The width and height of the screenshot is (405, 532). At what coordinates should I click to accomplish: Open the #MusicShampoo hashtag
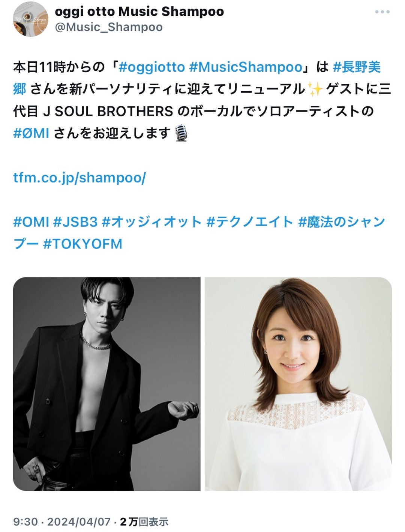246,67
